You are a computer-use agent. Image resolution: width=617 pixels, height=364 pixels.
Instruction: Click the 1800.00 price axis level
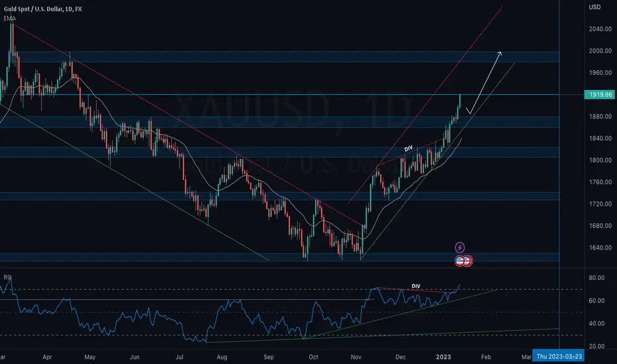[600, 160]
